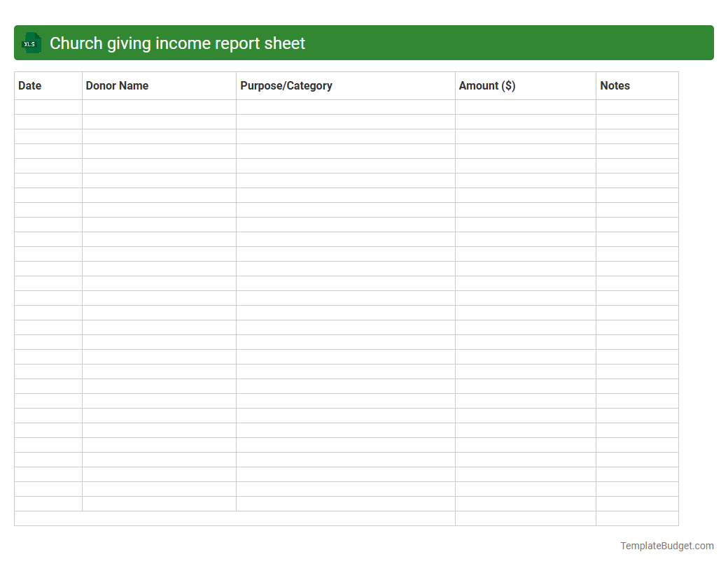Select the Purpose/Category column header
Image resolution: width=728 pixels, height=566 pixels.
pyautogui.click(x=286, y=85)
